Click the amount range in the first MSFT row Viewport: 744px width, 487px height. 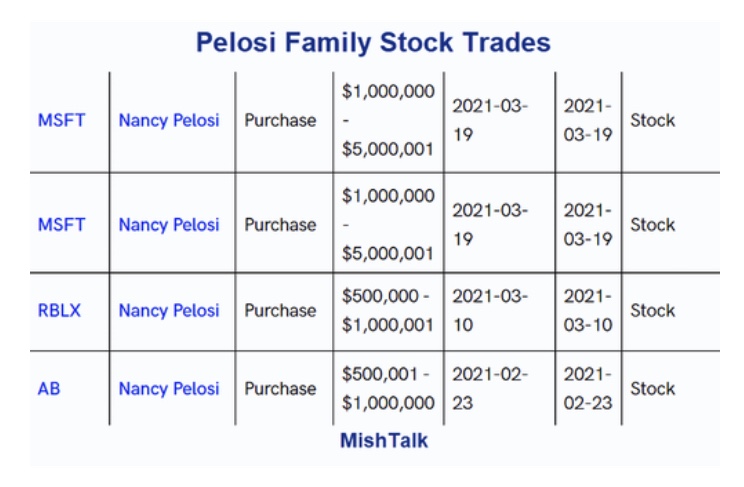[388, 121]
